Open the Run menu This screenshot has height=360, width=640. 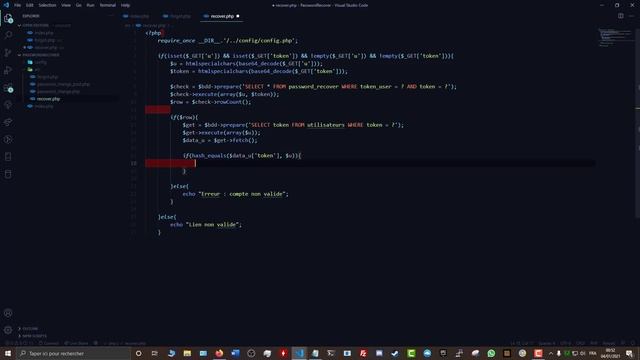click(x=91, y=5)
